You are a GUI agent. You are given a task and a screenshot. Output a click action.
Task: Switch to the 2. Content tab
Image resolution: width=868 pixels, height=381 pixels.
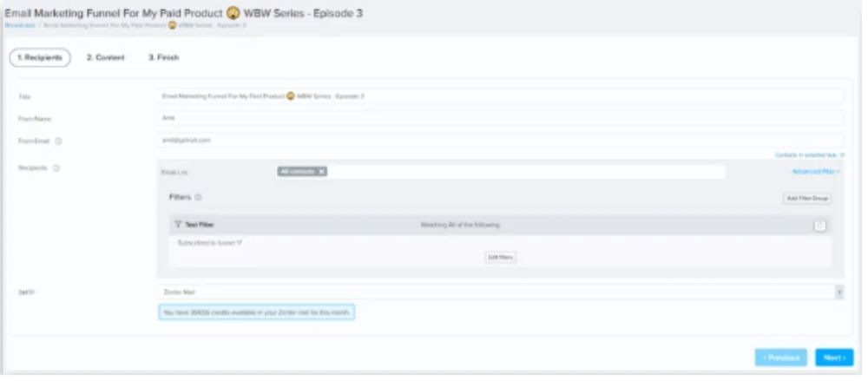(106, 57)
